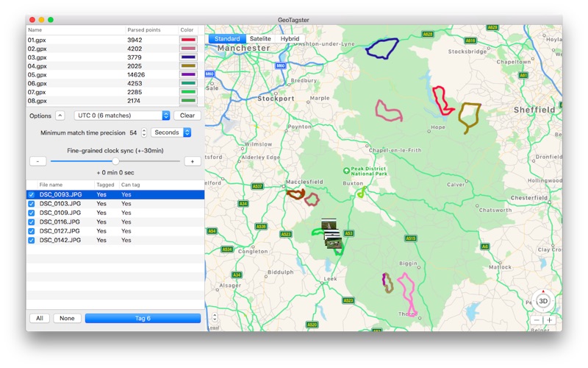This screenshot has width=588, height=368.
Task: Click the Tag 6 button
Action: 143,319
